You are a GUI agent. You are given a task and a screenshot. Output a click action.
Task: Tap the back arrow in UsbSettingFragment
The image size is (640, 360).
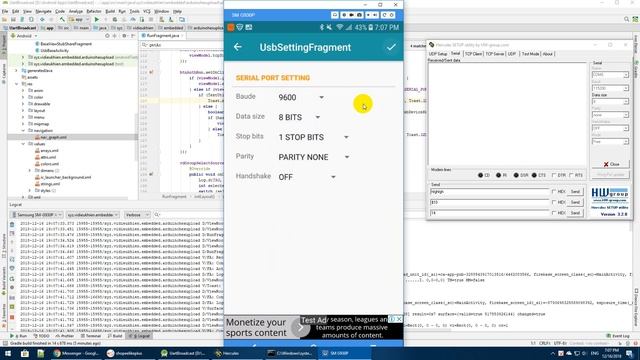[238, 47]
